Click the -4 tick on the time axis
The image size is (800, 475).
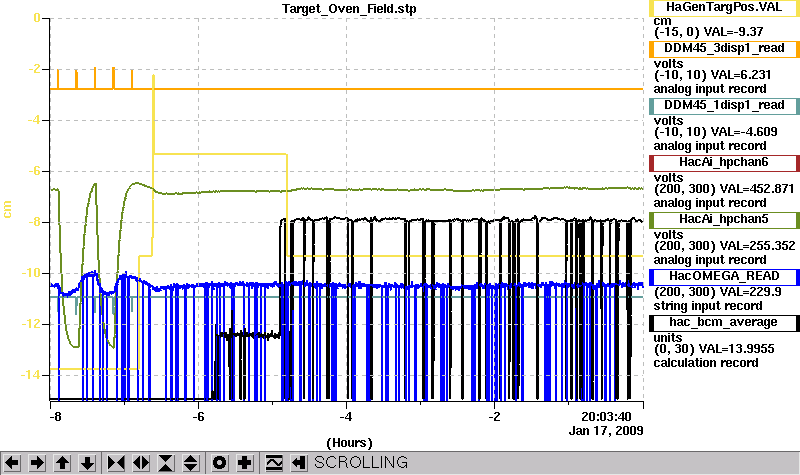click(x=346, y=417)
